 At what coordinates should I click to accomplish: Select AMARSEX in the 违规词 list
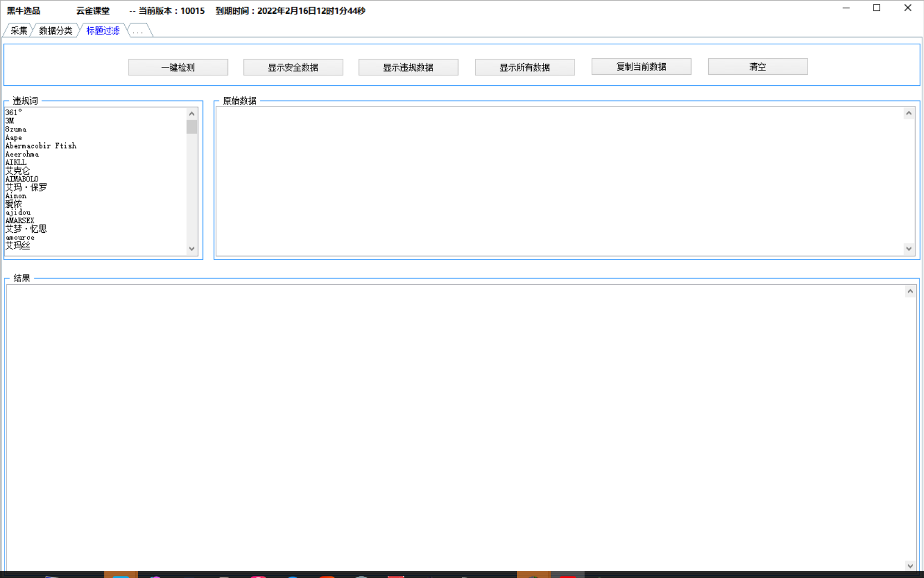20,221
